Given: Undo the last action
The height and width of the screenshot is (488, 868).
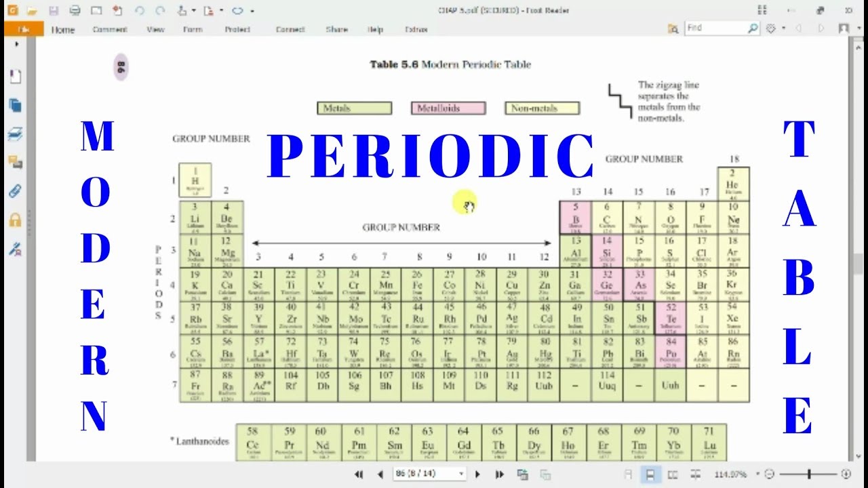Looking at the screenshot, I should point(140,11).
